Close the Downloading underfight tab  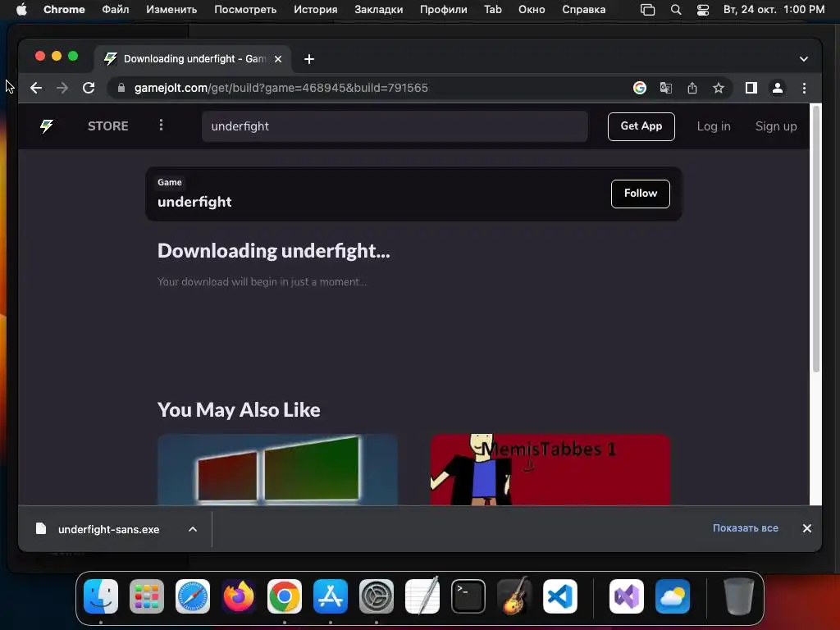click(x=278, y=59)
